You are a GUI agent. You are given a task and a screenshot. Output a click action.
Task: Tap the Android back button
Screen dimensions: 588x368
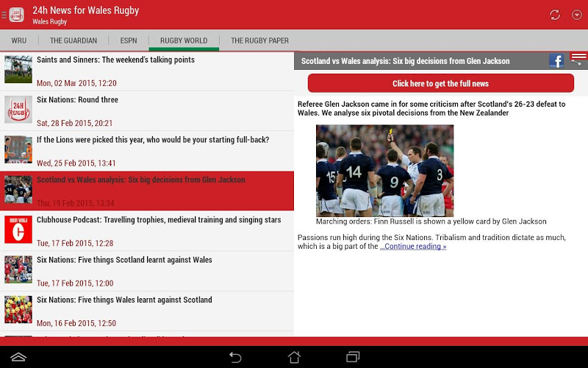(x=235, y=357)
